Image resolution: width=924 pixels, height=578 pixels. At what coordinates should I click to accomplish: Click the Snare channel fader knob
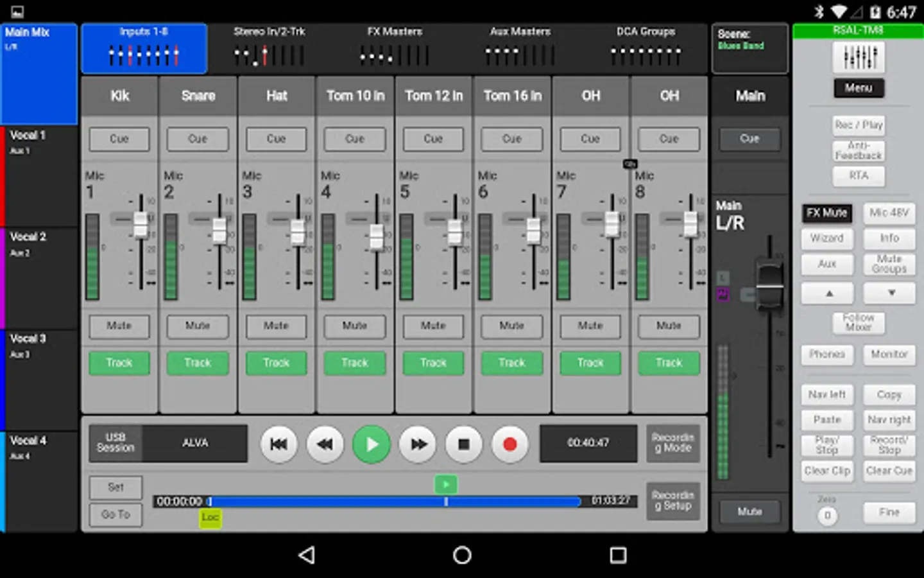(x=219, y=231)
